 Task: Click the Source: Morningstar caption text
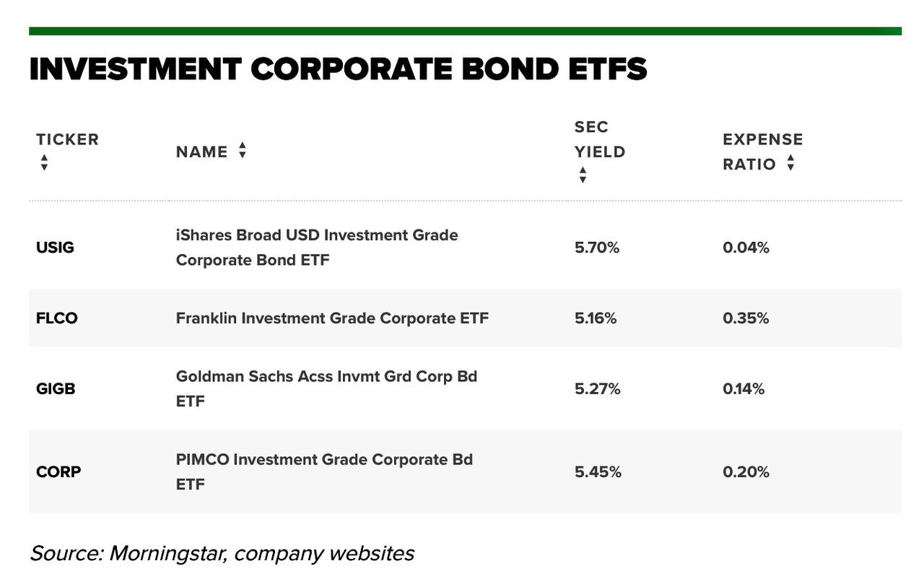pos(222,554)
